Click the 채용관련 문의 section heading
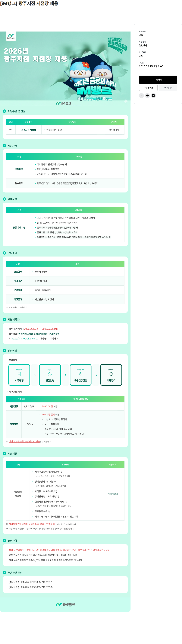This screenshot has width=182, height=644. click(15, 573)
